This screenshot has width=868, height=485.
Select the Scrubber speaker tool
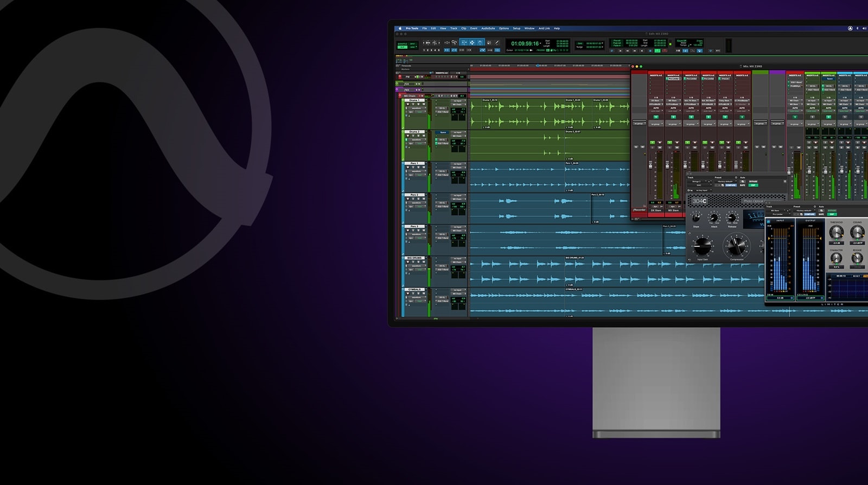(x=489, y=42)
